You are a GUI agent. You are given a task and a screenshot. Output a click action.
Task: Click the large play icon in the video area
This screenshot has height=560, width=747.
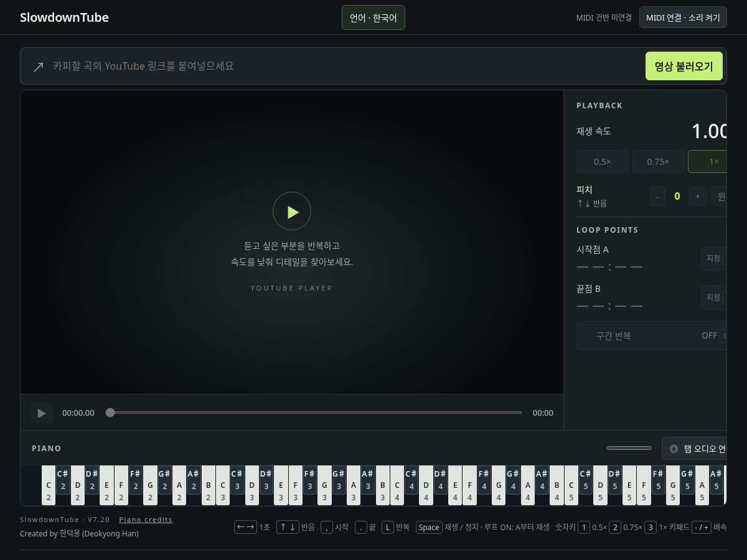coord(292,212)
